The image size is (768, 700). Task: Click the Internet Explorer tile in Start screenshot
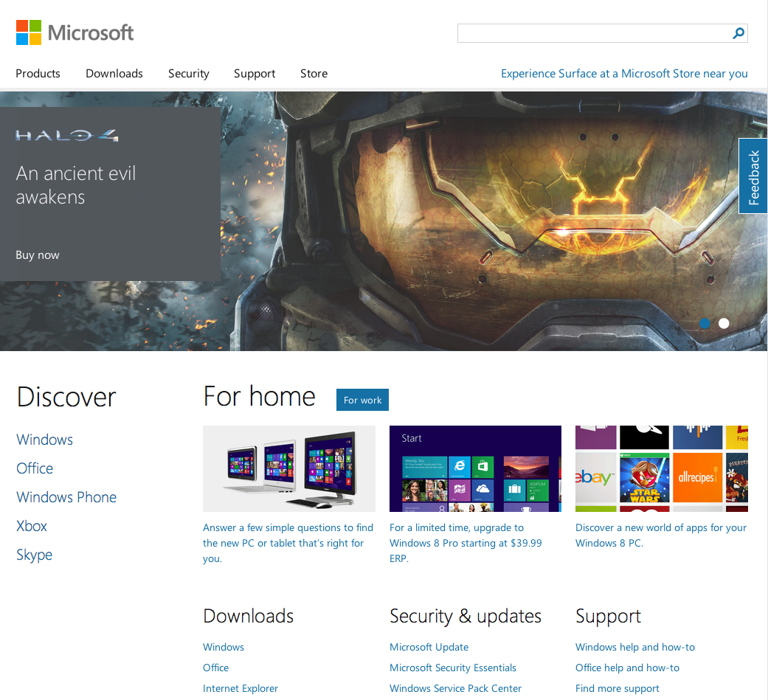tap(460, 467)
